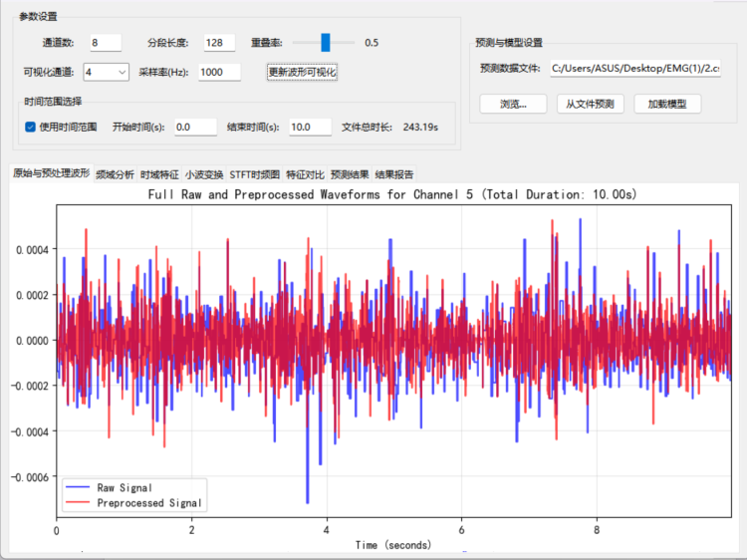The height and width of the screenshot is (560, 747).
Task: Switch to the 频域分析 tab
Action: click(115, 173)
